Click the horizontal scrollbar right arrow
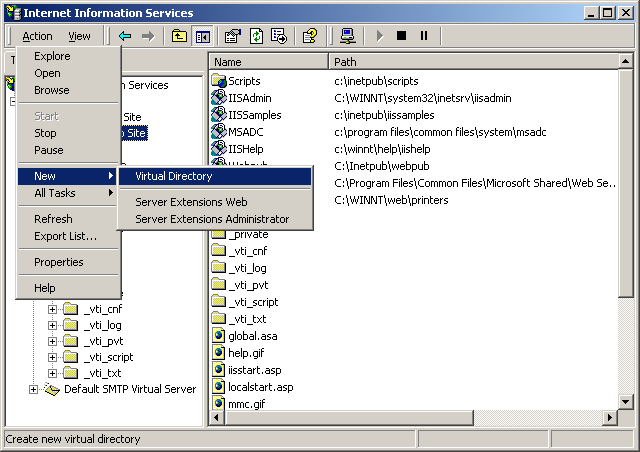 [x=610, y=418]
